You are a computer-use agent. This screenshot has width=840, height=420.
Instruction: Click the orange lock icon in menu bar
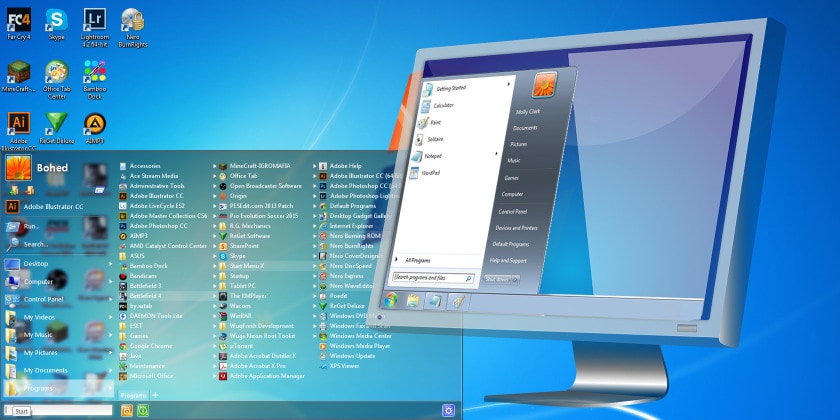point(126,410)
